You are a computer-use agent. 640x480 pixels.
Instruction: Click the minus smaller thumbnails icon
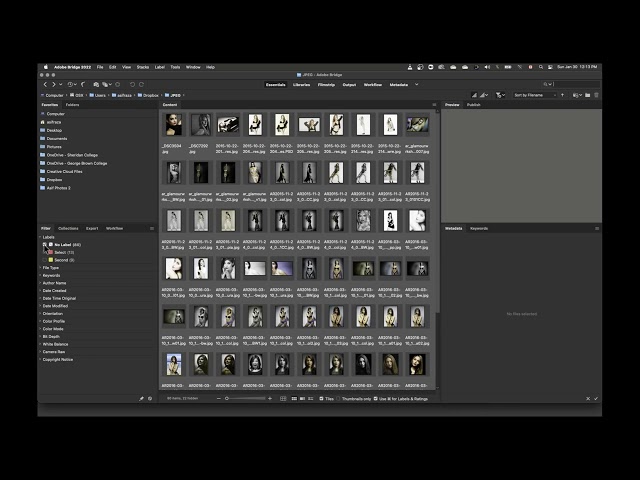tap(219, 398)
